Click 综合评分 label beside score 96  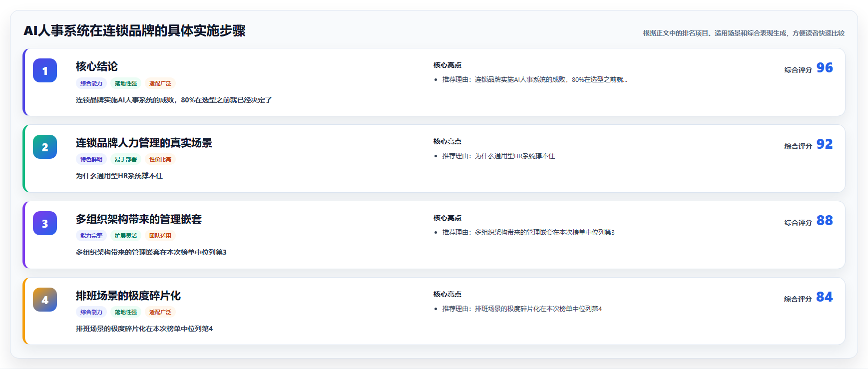coord(798,70)
